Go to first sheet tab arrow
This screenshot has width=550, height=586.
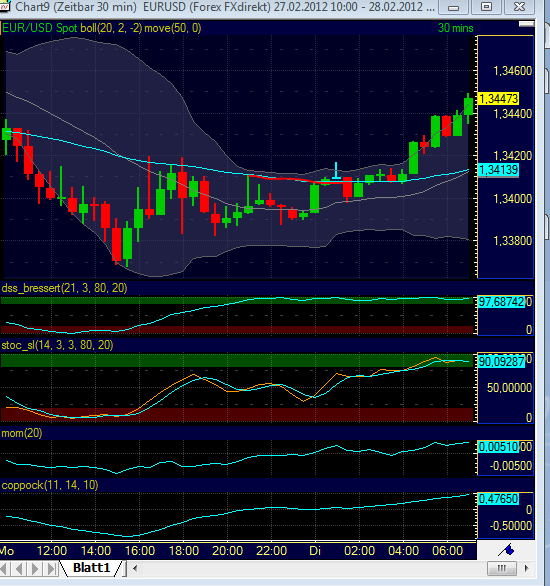tap(4, 568)
